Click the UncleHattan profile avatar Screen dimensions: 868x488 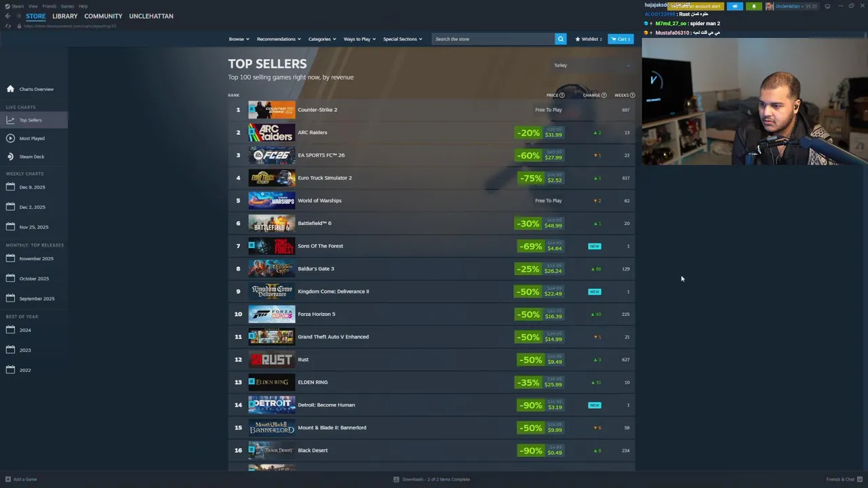(770, 6)
